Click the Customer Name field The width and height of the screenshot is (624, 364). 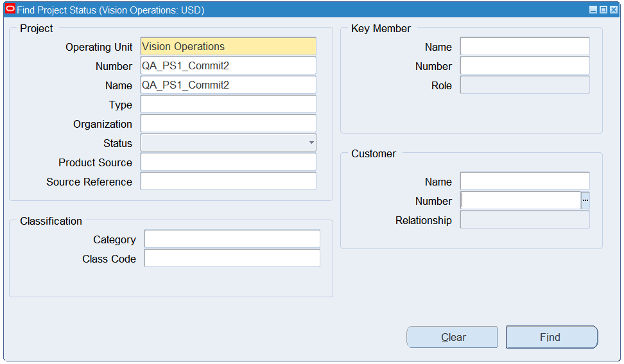pyautogui.click(x=525, y=181)
